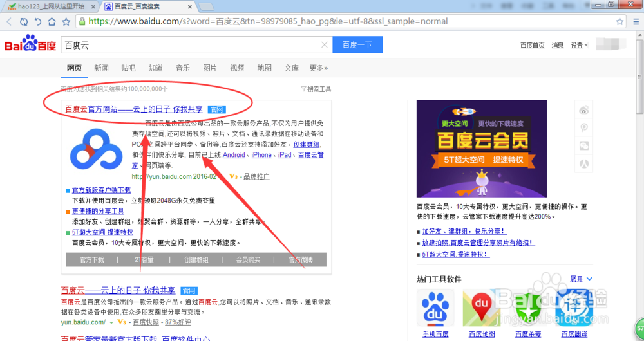Open the 品牌推广 link
This screenshot has height=341, width=644.
coord(257,177)
